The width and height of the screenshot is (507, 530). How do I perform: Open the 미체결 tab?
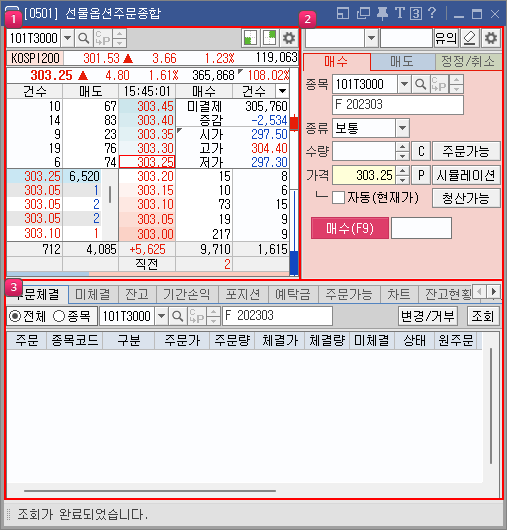click(93, 294)
